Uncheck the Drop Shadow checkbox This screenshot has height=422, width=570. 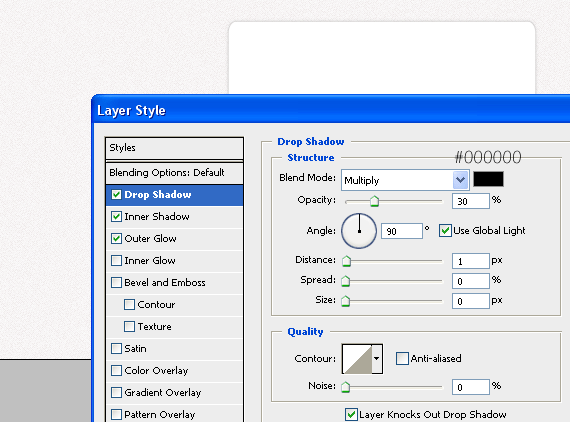click(x=116, y=195)
